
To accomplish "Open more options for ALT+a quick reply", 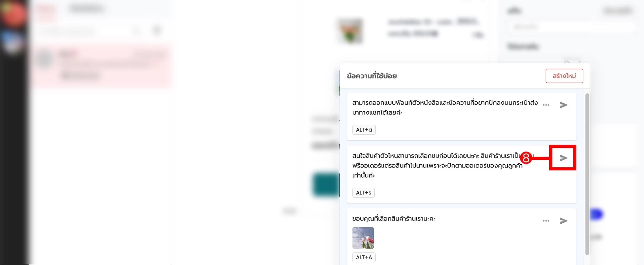I will [546, 105].
